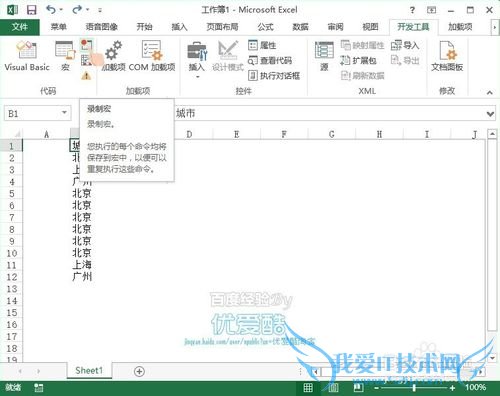Click XML 导出 export

tap(405, 60)
